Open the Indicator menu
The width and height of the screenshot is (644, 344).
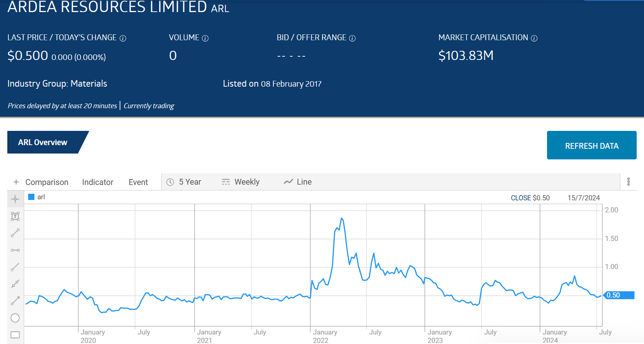pyautogui.click(x=98, y=182)
